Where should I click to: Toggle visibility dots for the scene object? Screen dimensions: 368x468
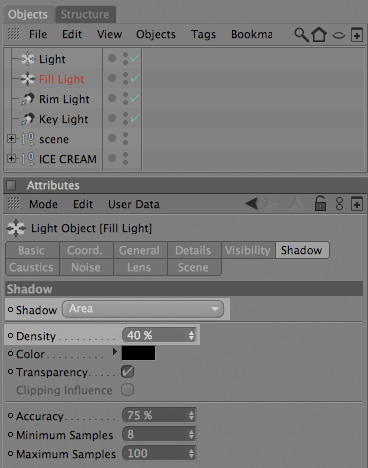point(125,139)
